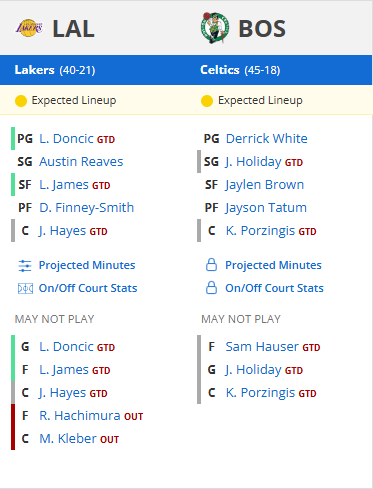Open Jaylen Brown's player link
373x489 pixels.
(x=265, y=185)
